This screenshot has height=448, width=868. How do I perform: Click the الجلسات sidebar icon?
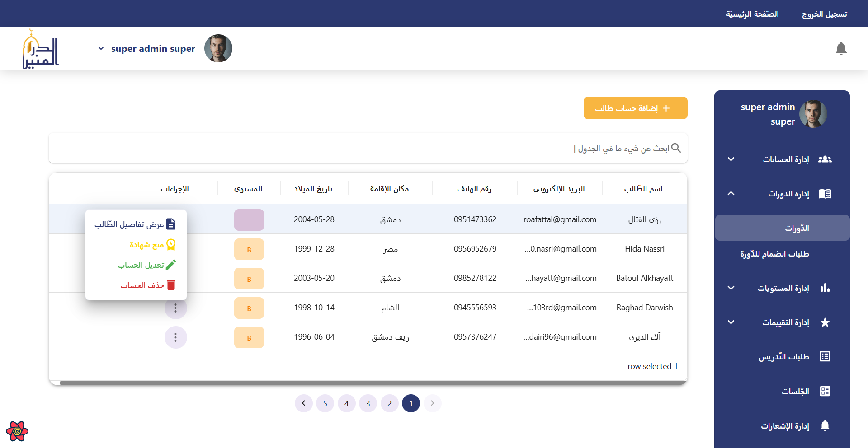(x=825, y=391)
